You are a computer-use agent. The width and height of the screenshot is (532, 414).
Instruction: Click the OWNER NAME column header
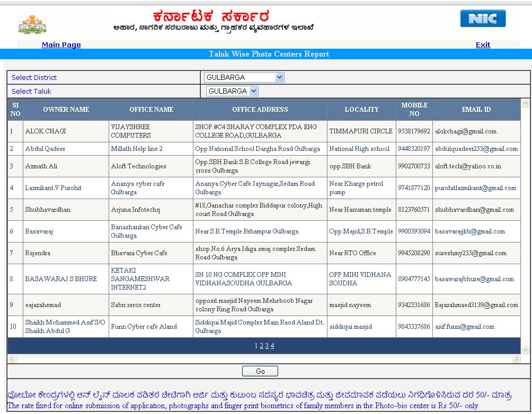point(66,110)
